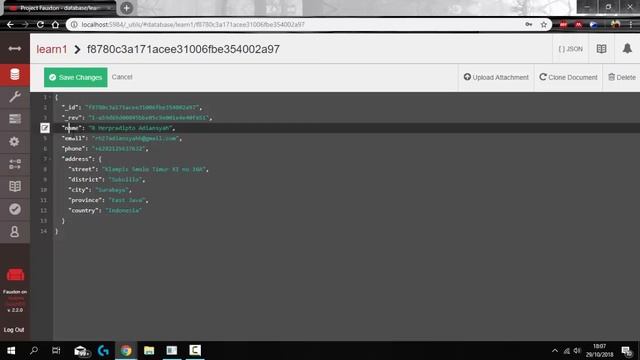This screenshot has width=640, height=360.
Task: Open the Databases sidebar icon
Action: click(15, 75)
